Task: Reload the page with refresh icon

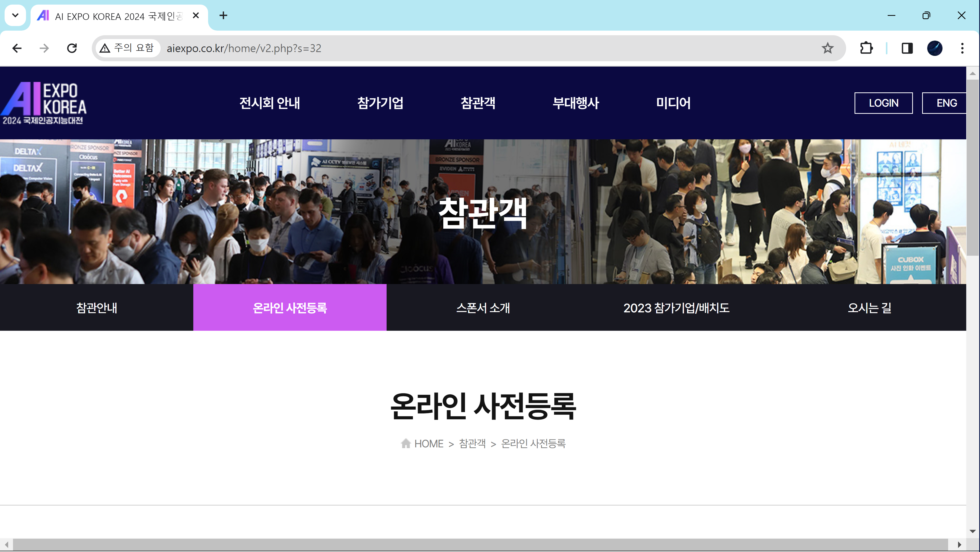Action: tap(72, 48)
